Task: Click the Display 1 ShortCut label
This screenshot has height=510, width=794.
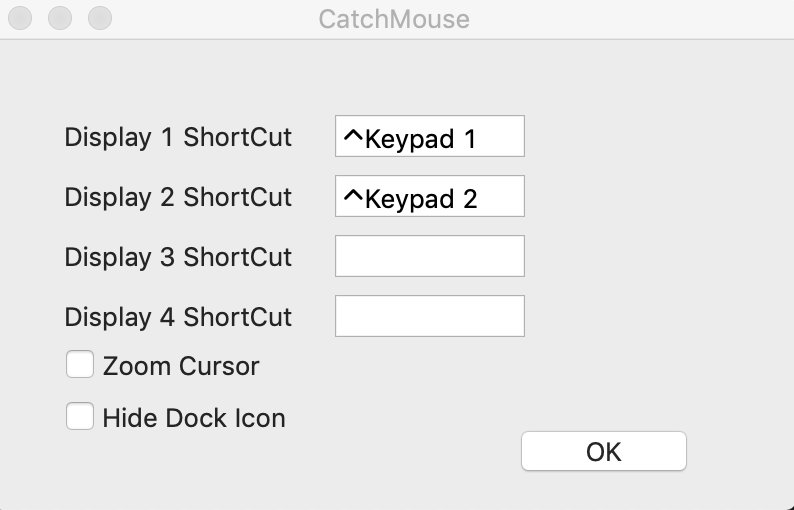Action: pos(178,137)
